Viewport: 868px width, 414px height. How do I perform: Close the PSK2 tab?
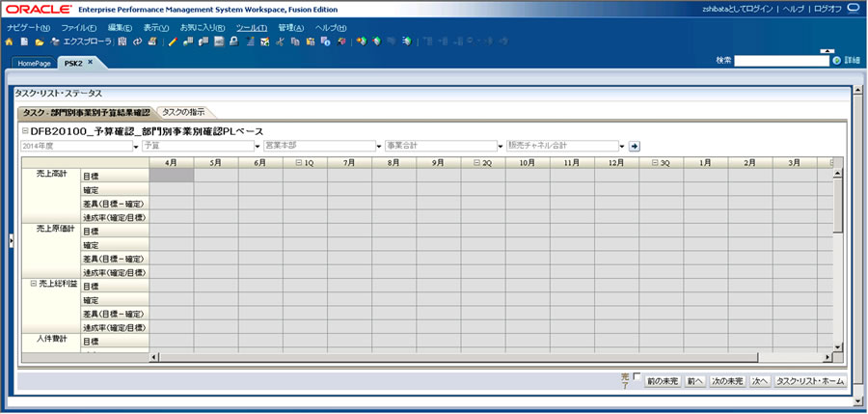point(91,62)
